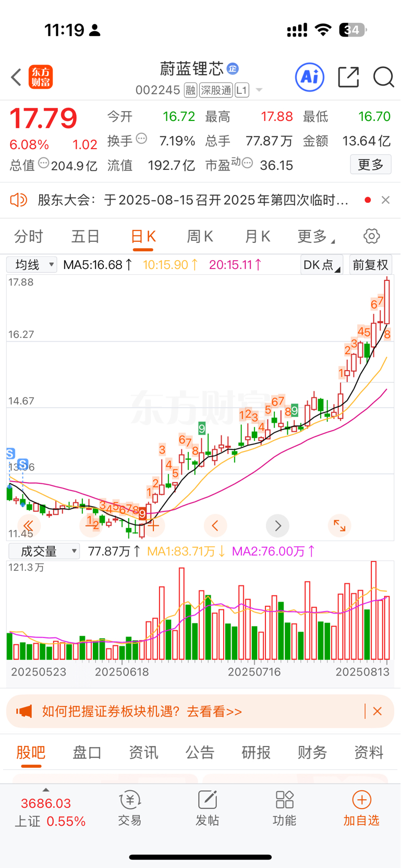The width and height of the screenshot is (401, 868).
Task: Tap the zoom-in plus chart icon
Action: point(153,525)
